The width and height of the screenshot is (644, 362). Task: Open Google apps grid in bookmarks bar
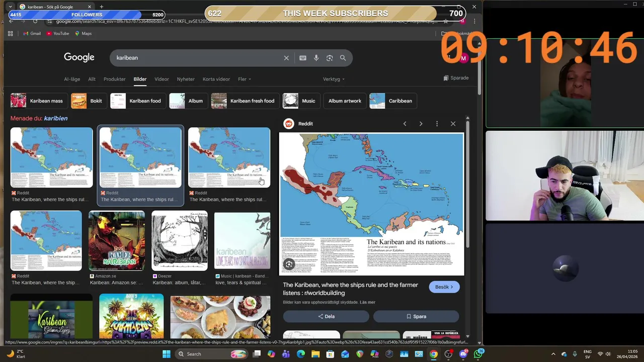[10, 34]
